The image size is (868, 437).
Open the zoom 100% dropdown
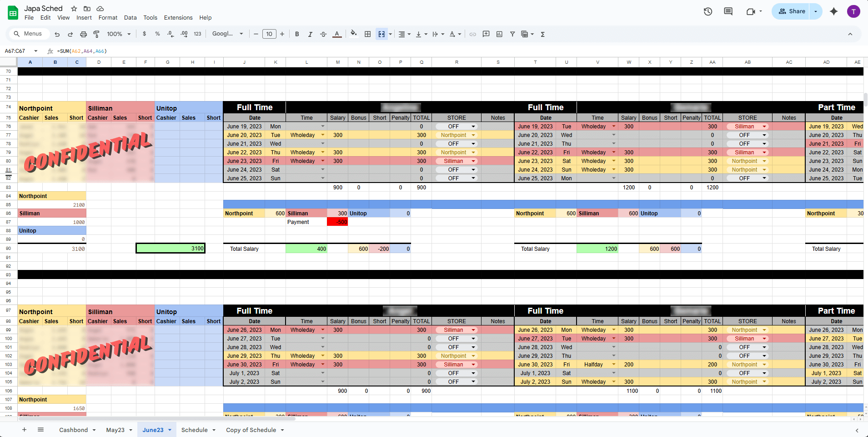(119, 34)
